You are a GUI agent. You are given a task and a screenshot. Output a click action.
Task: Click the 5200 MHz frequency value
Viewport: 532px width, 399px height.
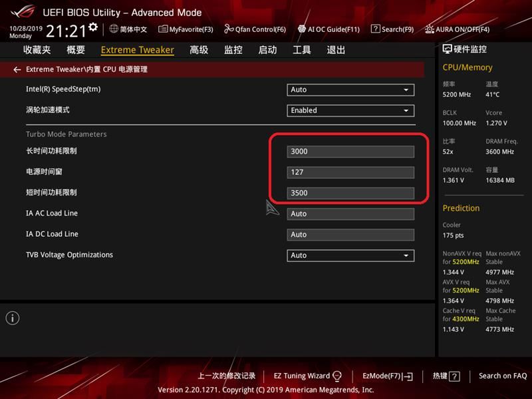(x=457, y=94)
